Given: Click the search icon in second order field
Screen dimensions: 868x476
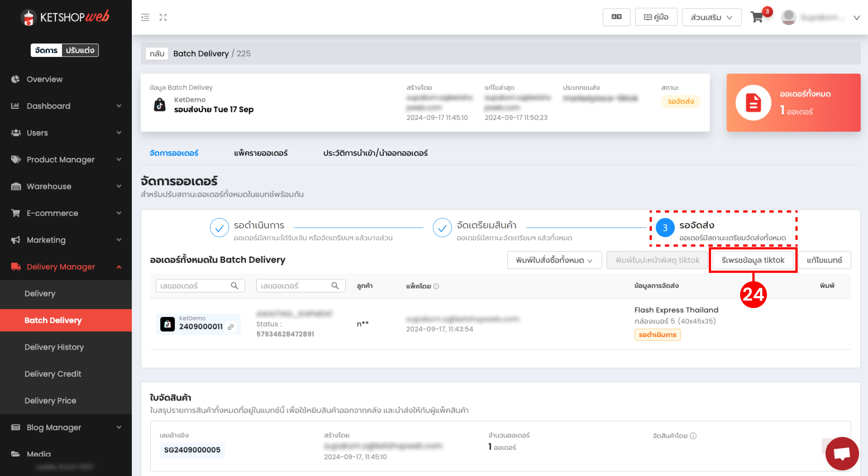Looking at the screenshot, I should pyautogui.click(x=335, y=286).
